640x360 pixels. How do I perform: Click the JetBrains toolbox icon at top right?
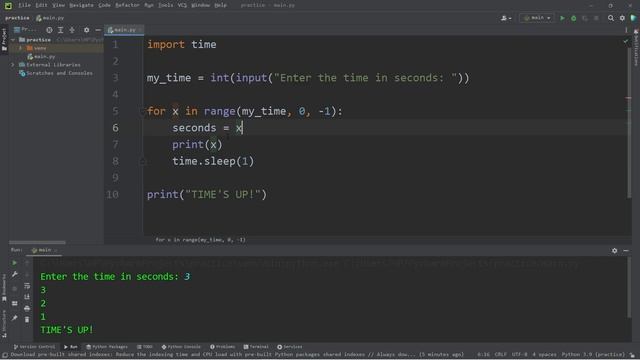coord(633,18)
